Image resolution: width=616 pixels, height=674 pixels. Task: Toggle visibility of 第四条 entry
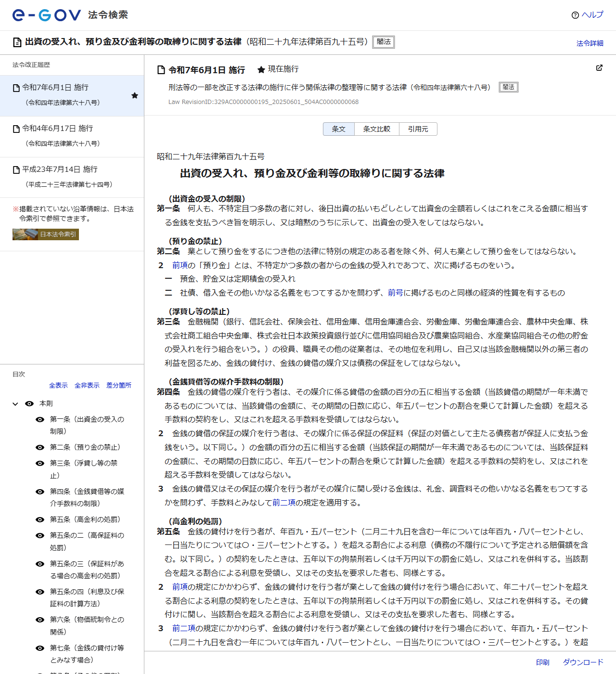pos(40,492)
